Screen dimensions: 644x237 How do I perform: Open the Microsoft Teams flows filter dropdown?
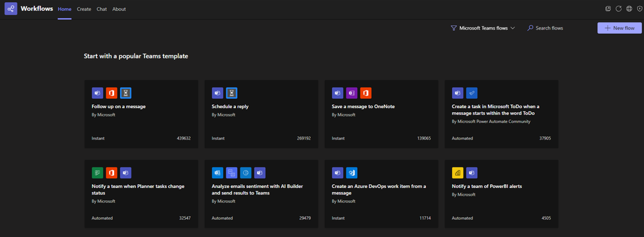483,28
